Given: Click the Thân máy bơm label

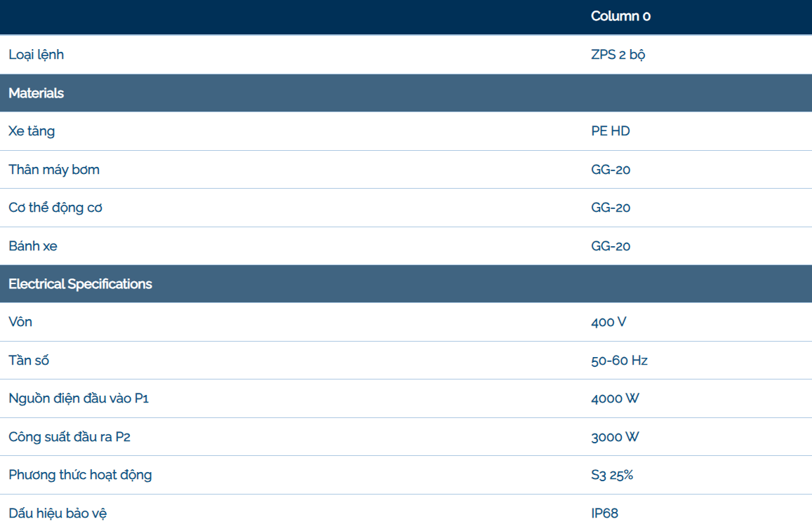Looking at the screenshot, I should click(54, 170).
